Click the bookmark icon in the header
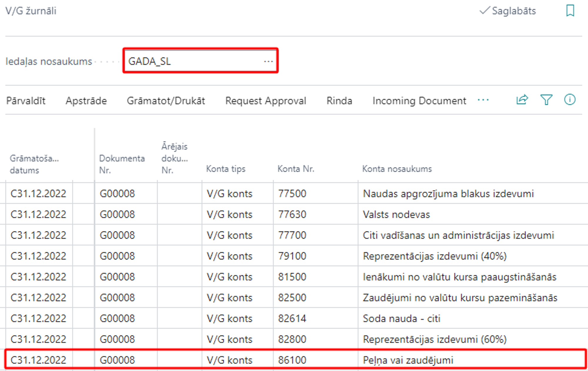This screenshot has width=588, height=371. coord(570,11)
